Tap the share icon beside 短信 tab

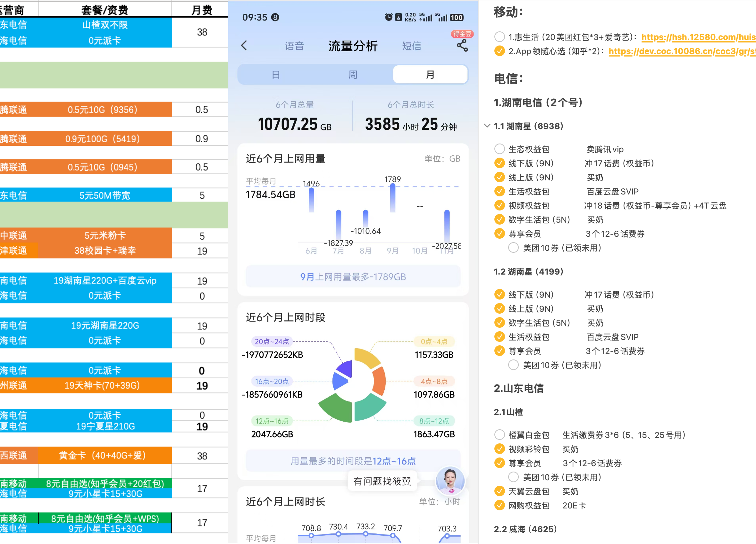point(462,45)
